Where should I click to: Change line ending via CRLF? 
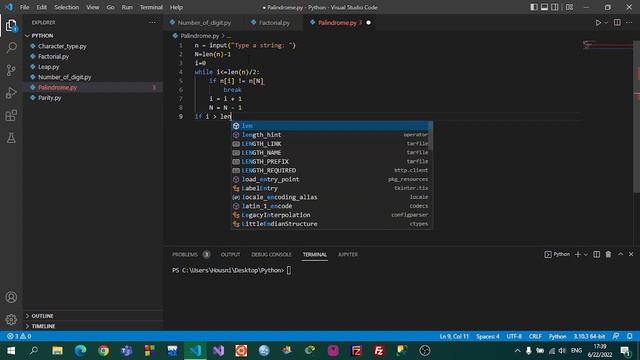[x=535, y=336]
